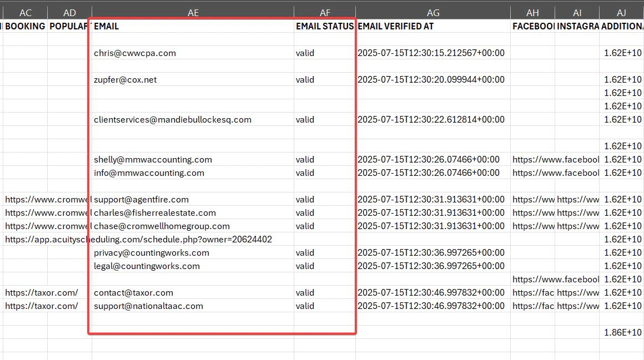Click the BOOKING header cell
This screenshot has height=360, width=644.
tap(26, 26)
